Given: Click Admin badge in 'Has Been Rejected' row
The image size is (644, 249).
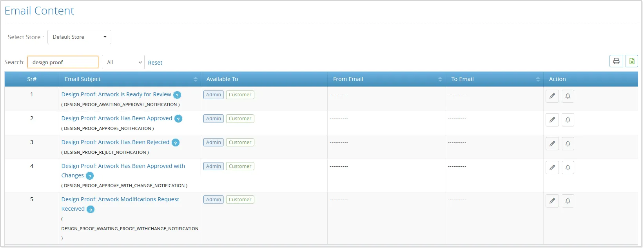Looking at the screenshot, I should point(214,143).
